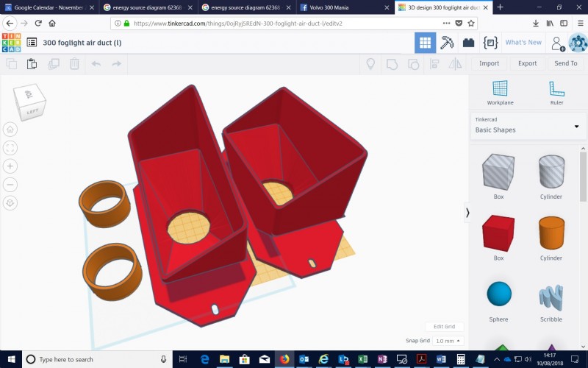Open the Bricks mode icon

pos(468,43)
